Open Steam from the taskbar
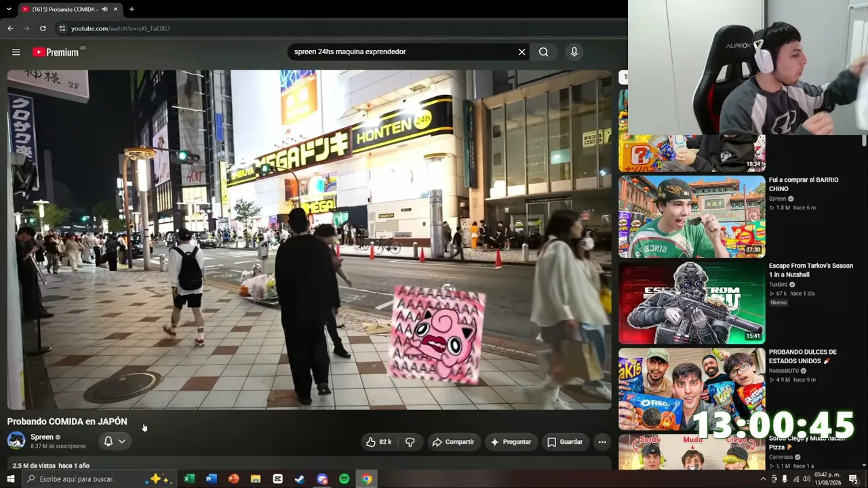The width and height of the screenshot is (868, 488). [x=300, y=479]
